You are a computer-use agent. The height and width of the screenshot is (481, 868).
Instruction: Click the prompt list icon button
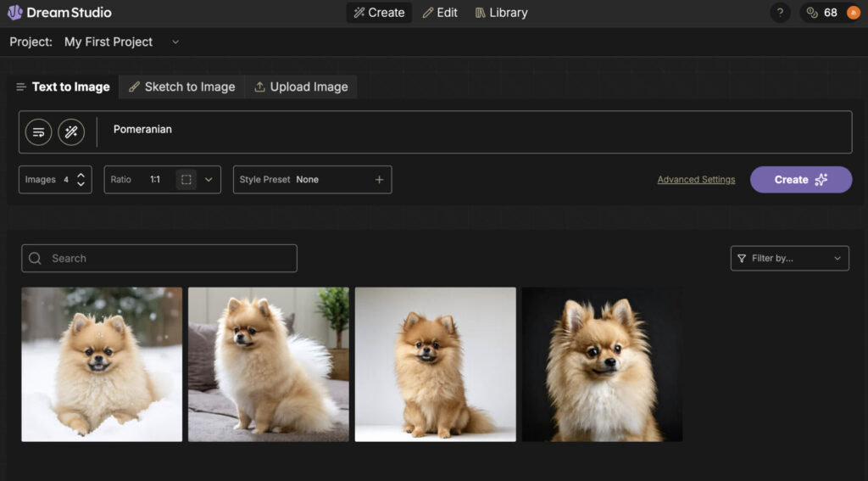point(38,131)
